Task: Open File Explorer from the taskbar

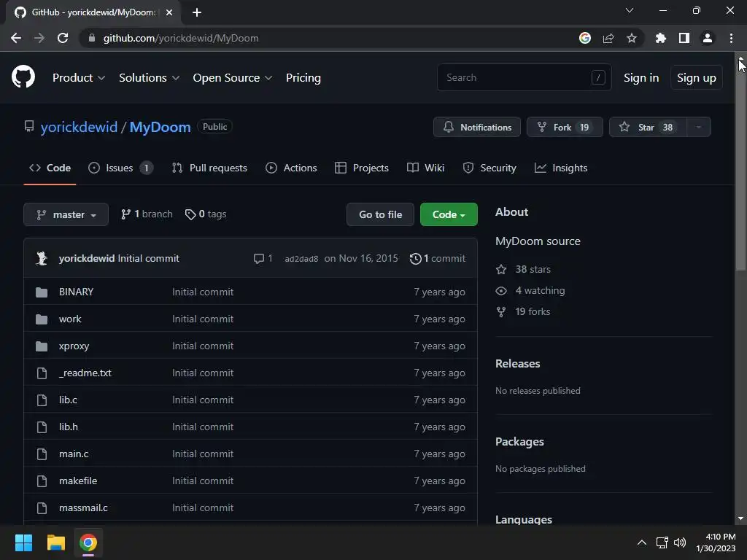Action: click(x=55, y=542)
